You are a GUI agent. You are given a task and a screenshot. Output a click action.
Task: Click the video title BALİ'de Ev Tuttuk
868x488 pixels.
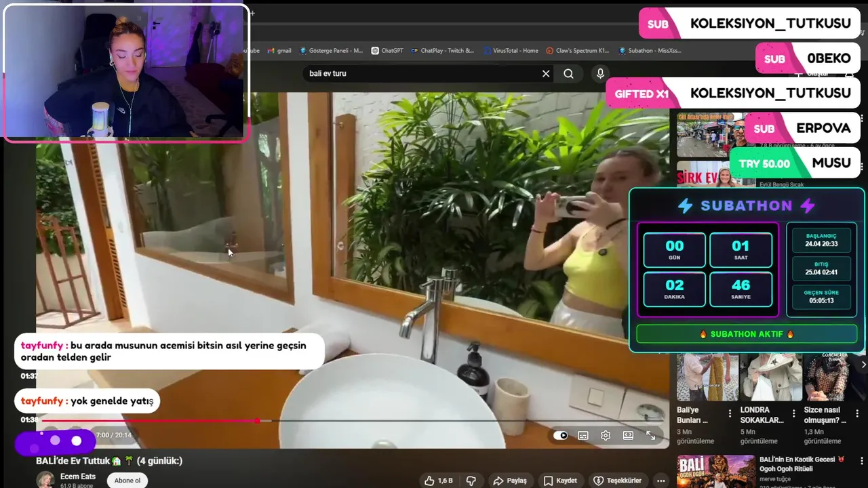[109, 461]
